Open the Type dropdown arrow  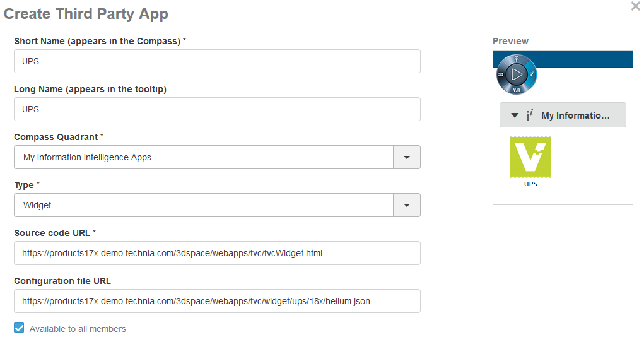click(x=407, y=205)
